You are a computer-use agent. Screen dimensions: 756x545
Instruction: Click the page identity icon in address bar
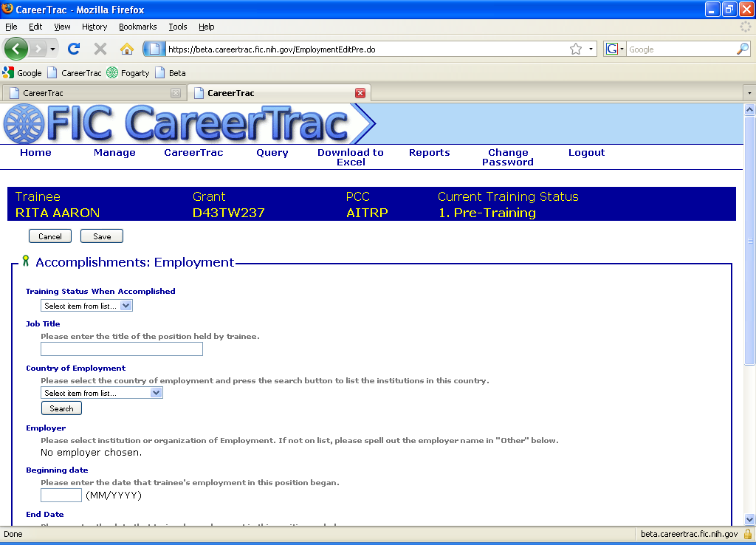pos(154,49)
